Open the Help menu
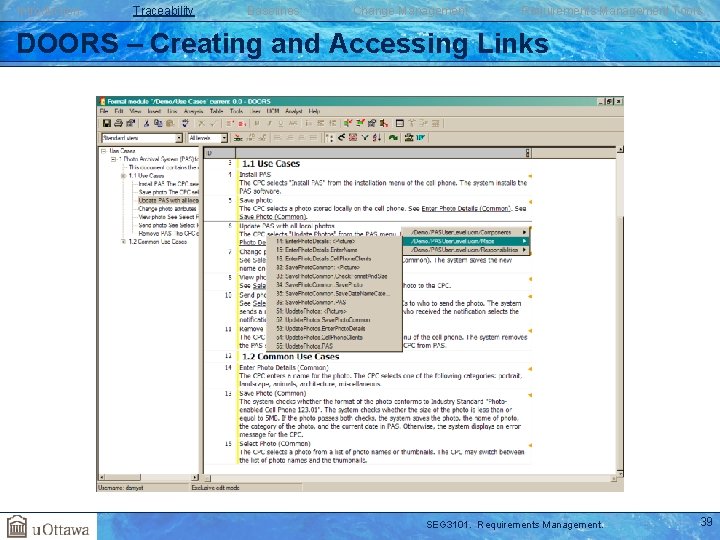Viewport: 720px width, 540px height. pyautogui.click(x=314, y=111)
